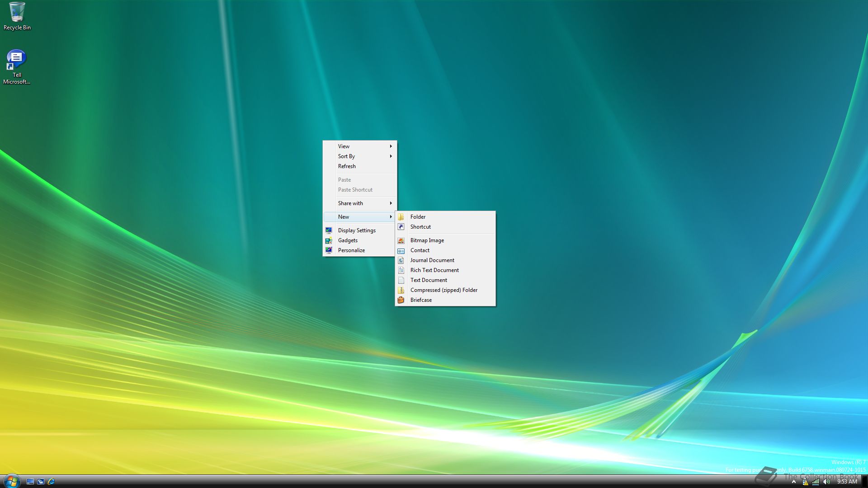The height and width of the screenshot is (488, 868).
Task: Expand the Share with submenu
Action: click(360, 203)
